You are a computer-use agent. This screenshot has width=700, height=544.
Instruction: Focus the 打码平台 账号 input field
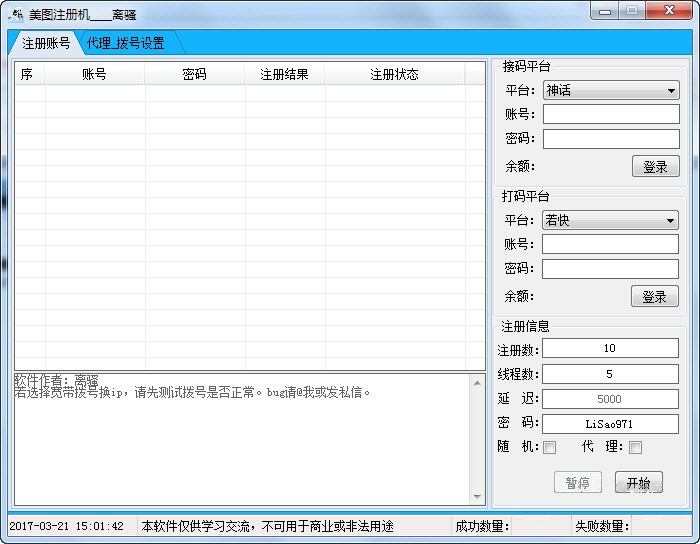(x=610, y=244)
